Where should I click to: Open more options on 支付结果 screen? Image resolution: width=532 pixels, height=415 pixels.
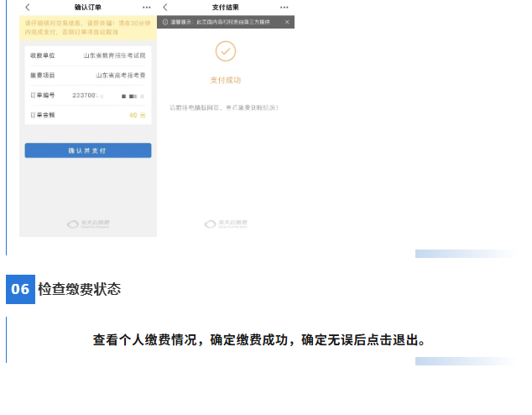pyautogui.click(x=284, y=8)
